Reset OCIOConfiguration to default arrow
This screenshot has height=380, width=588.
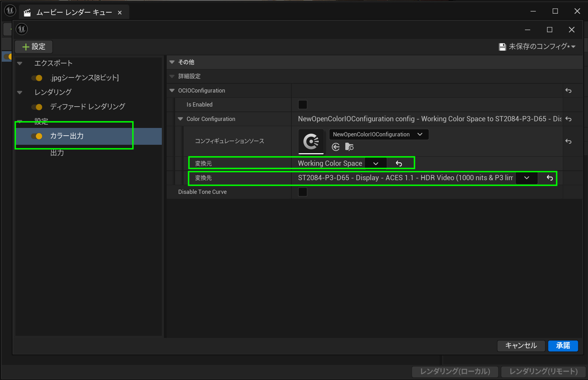pyautogui.click(x=568, y=91)
